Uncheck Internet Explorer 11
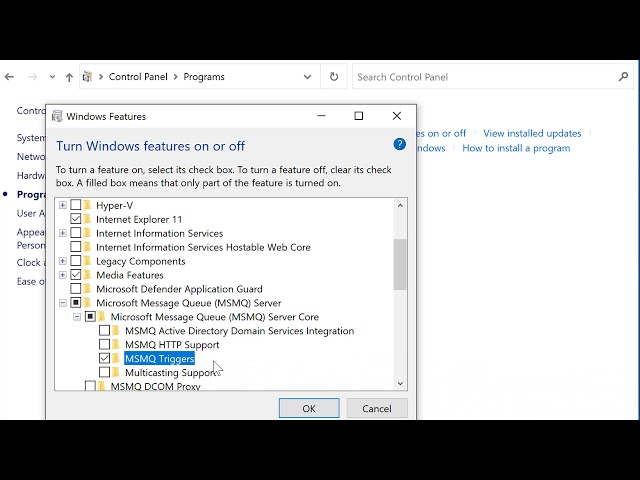The height and width of the screenshot is (480, 640). [x=76, y=219]
